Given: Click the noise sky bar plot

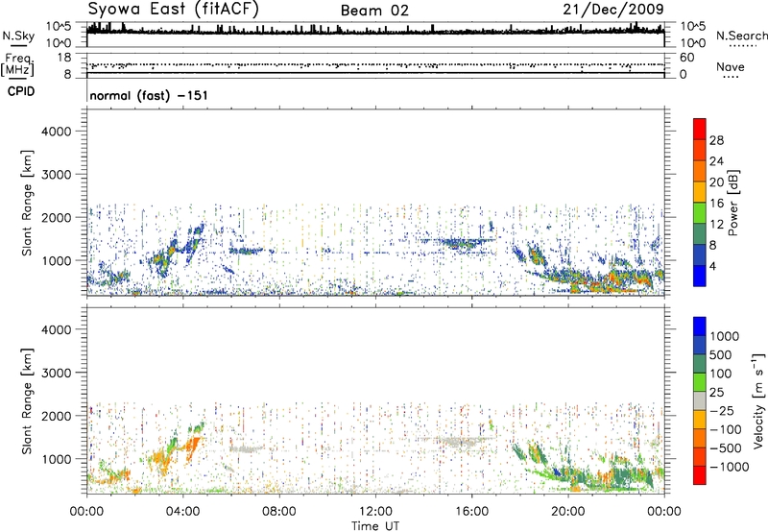Looking at the screenshot, I should point(375,35).
